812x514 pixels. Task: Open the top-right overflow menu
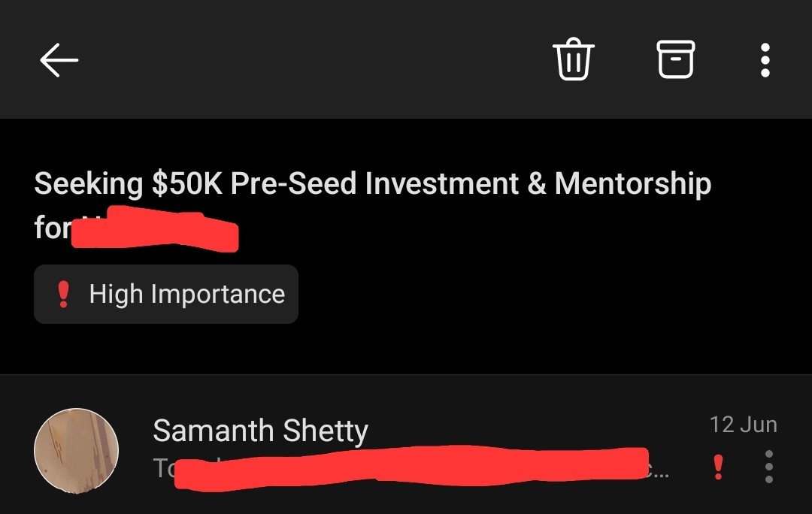[765, 60]
